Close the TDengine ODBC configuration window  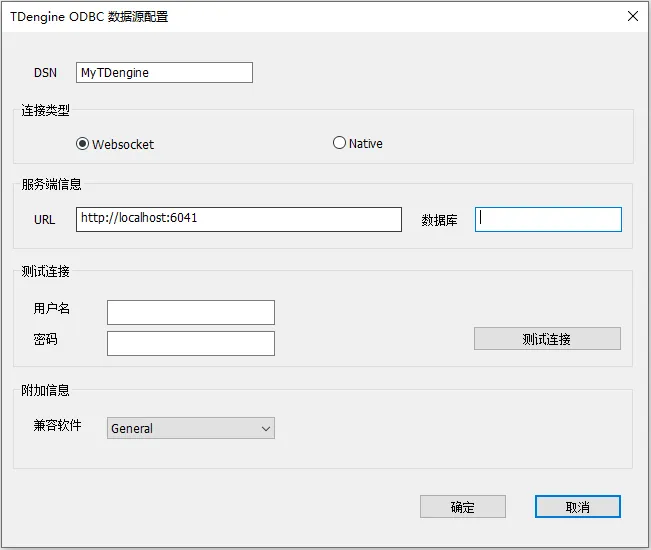coord(632,16)
